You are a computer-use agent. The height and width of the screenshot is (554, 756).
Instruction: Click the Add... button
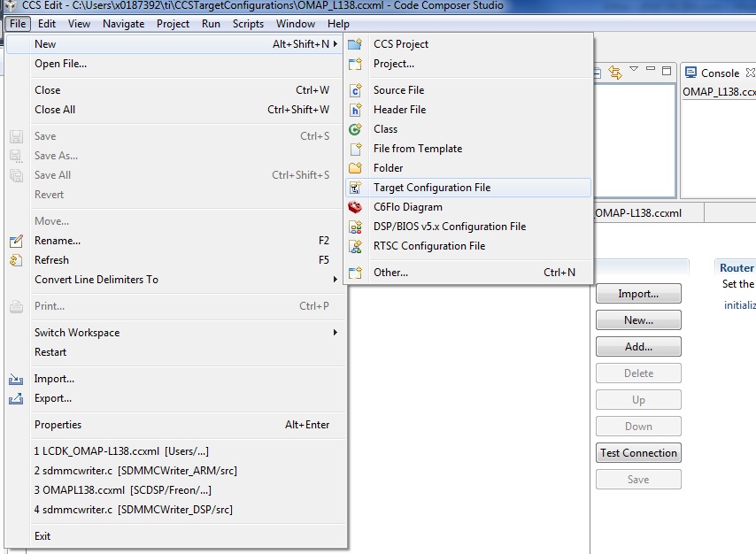[x=638, y=347]
